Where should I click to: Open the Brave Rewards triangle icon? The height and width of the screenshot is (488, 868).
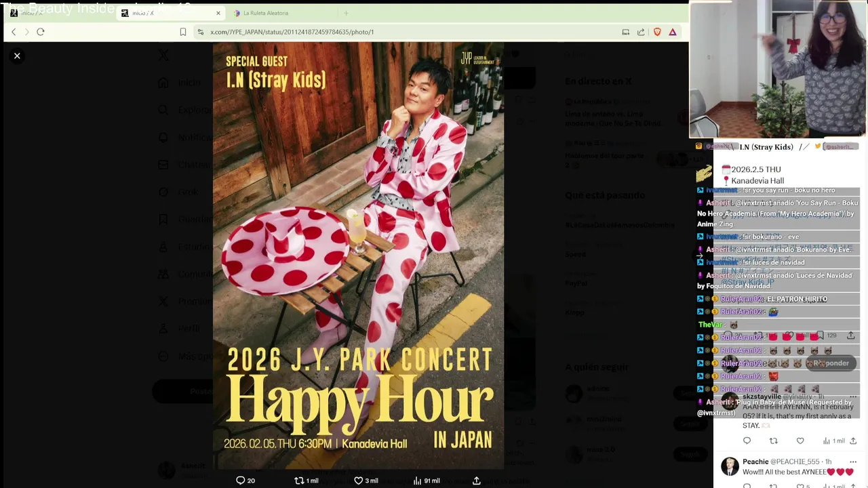(x=673, y=32)
